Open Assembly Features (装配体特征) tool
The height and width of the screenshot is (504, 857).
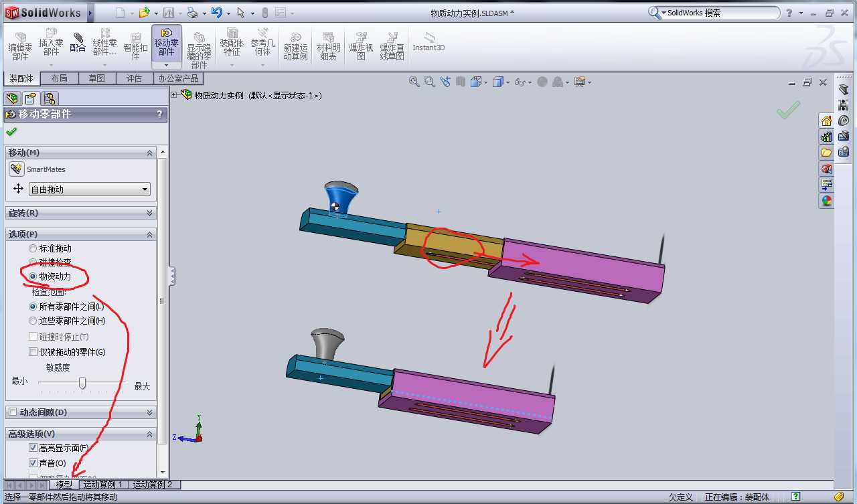[x=232, y=43]
